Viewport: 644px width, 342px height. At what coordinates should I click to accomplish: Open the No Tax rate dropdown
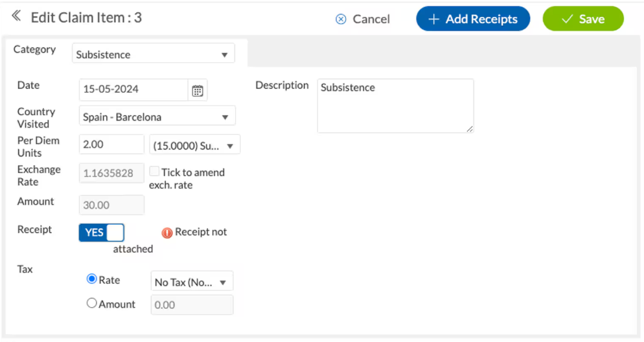pos(192,281)
